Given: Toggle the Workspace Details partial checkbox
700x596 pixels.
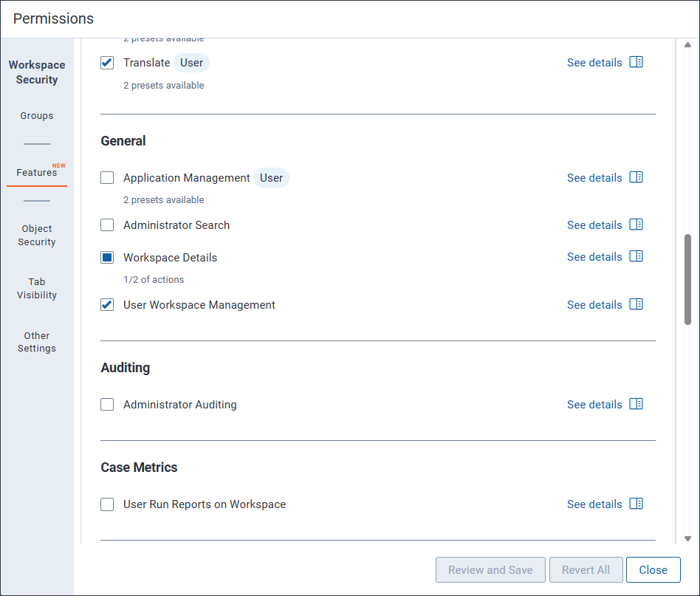Looking at the screenshot, I should (x=107, y=258).
